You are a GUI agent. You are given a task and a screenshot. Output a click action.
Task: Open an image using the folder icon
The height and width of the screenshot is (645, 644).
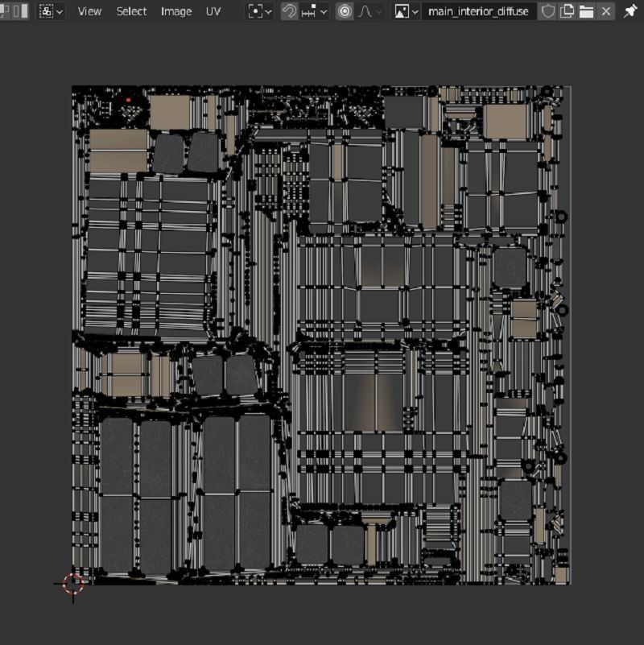(x=586, y=11)
